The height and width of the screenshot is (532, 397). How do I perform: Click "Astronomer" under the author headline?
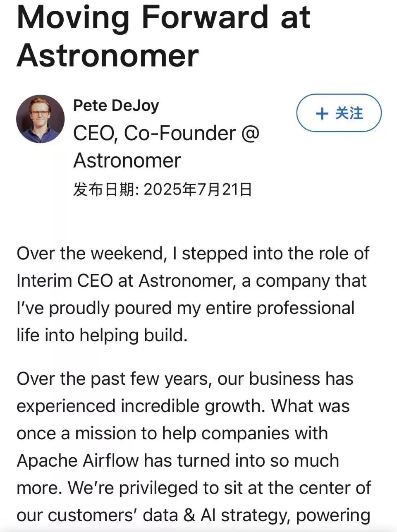point(127,161)
